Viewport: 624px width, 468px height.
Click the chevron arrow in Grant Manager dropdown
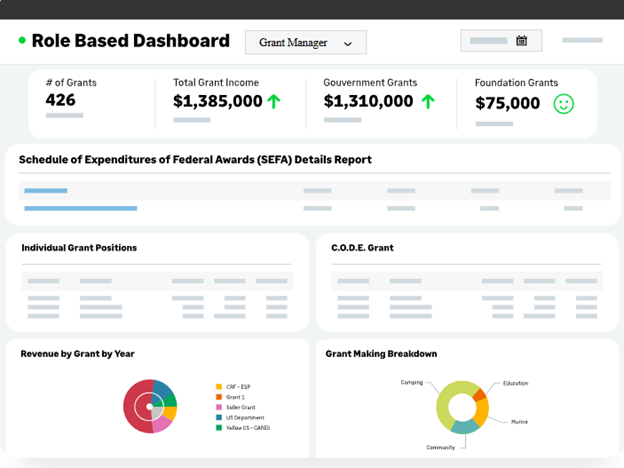(348, 44)
